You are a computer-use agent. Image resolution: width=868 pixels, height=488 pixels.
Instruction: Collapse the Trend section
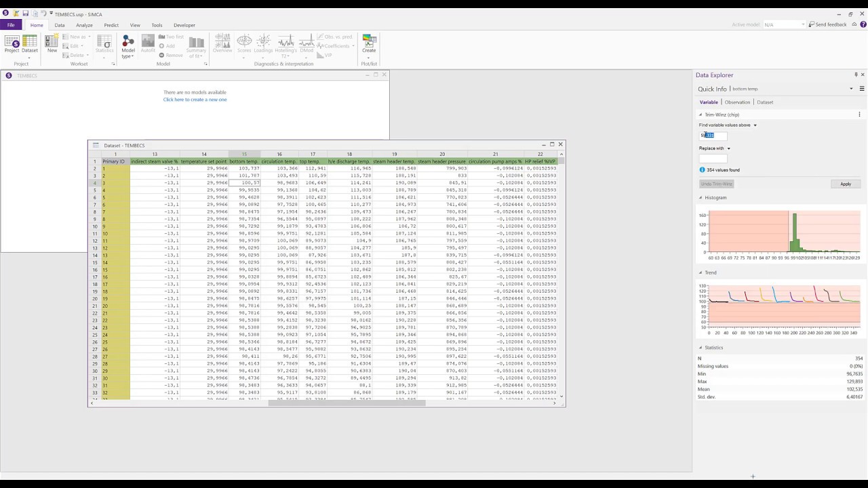point(701,272)
